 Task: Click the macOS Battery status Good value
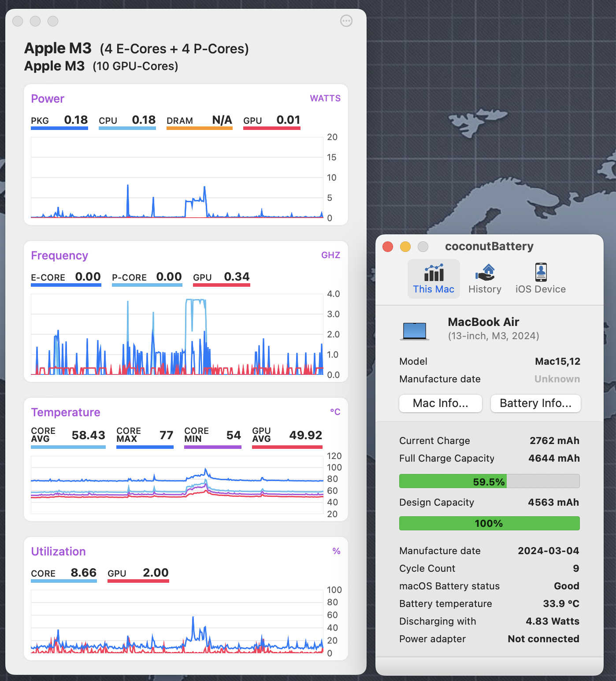point(567,586)
